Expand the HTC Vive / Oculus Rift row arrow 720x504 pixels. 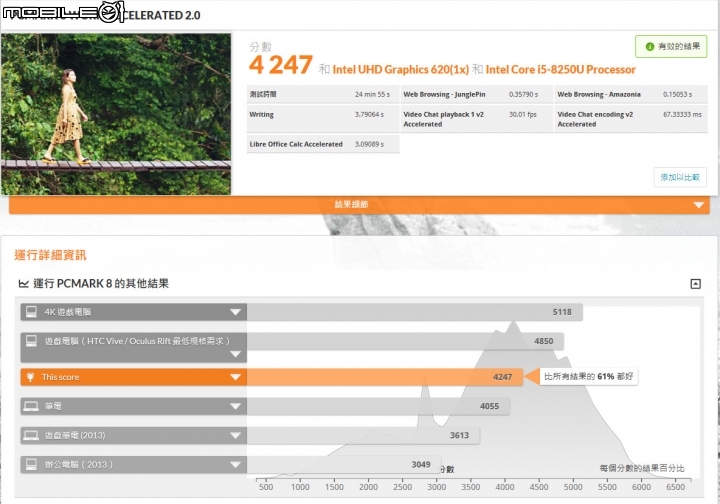tap(235, 354)
